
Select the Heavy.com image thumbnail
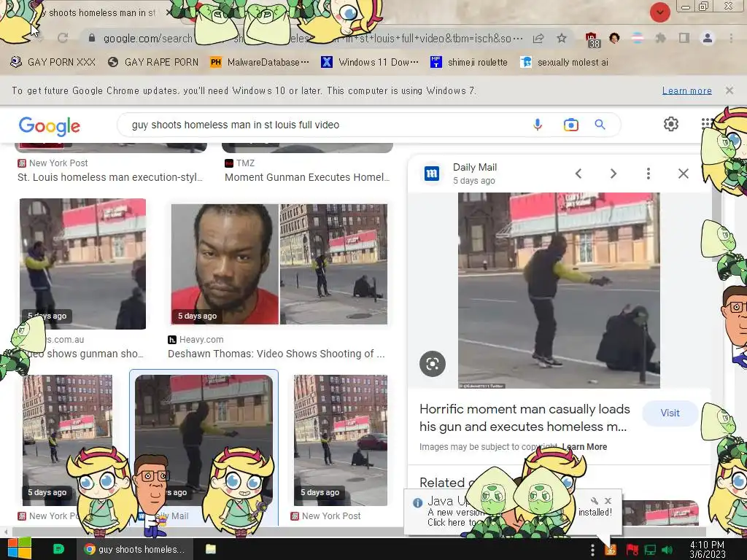(x=279, y=264)
